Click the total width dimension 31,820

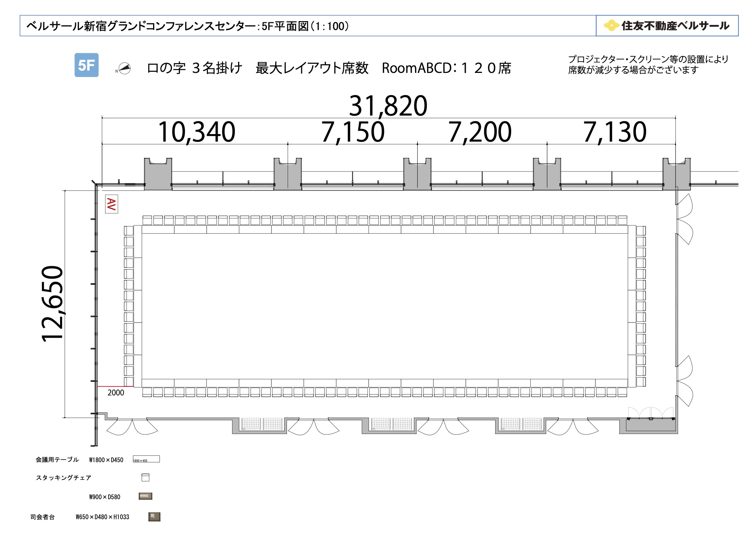(x=388, y=106)
